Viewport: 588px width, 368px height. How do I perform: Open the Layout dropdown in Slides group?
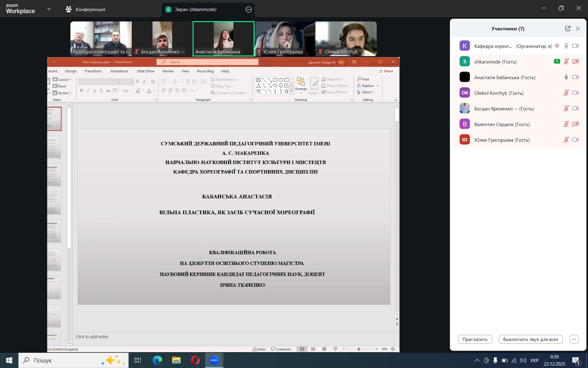point(62,79)
